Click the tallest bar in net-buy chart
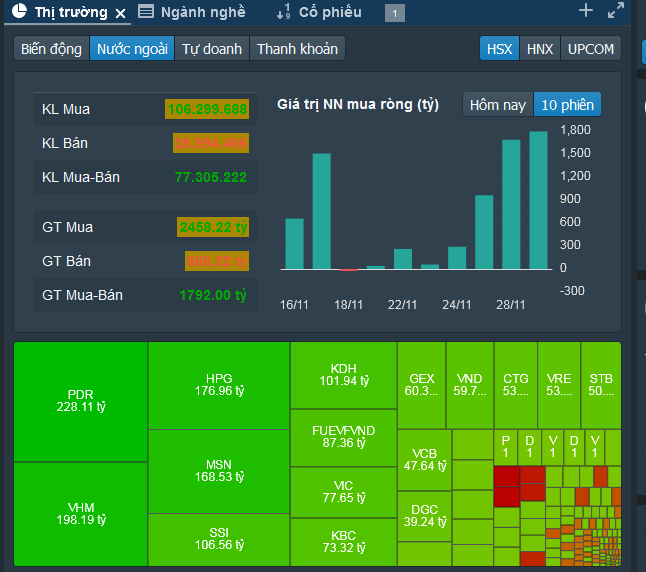646x572 pixels. click(538, 200)
